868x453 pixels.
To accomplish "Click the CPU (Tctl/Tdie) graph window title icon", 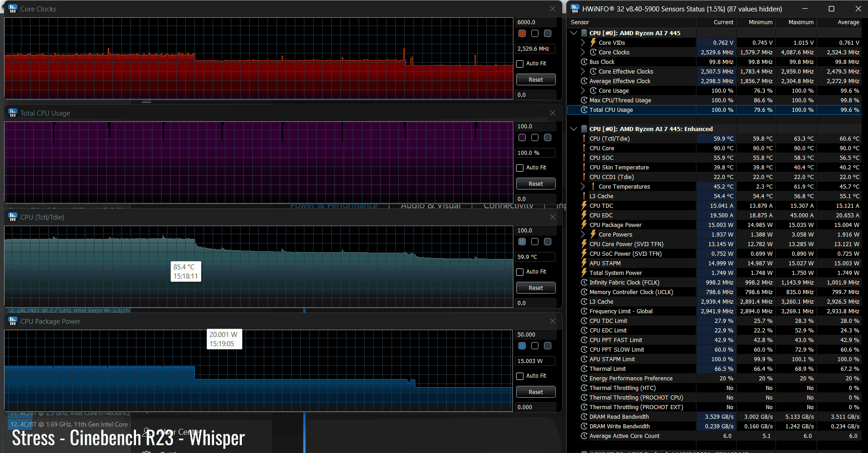I will (x=13, y=217).
